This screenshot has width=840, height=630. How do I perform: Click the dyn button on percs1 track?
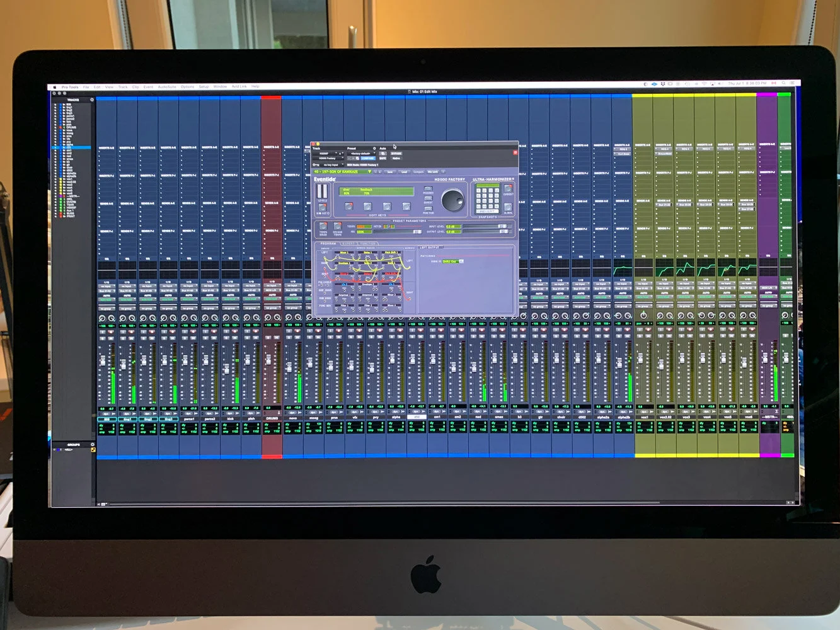[189, 413]
